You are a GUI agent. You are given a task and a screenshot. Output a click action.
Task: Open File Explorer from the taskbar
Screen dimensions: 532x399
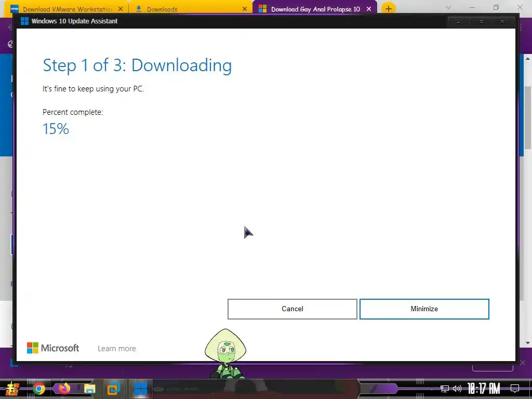pos(89,389)
